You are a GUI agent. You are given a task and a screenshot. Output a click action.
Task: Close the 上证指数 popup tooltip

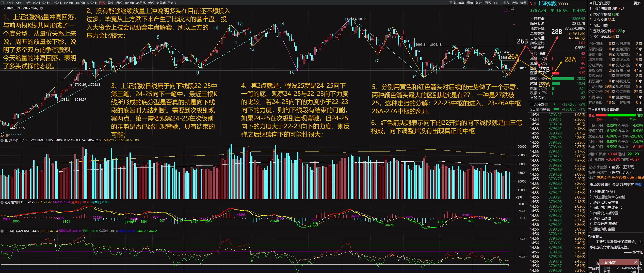636,262
